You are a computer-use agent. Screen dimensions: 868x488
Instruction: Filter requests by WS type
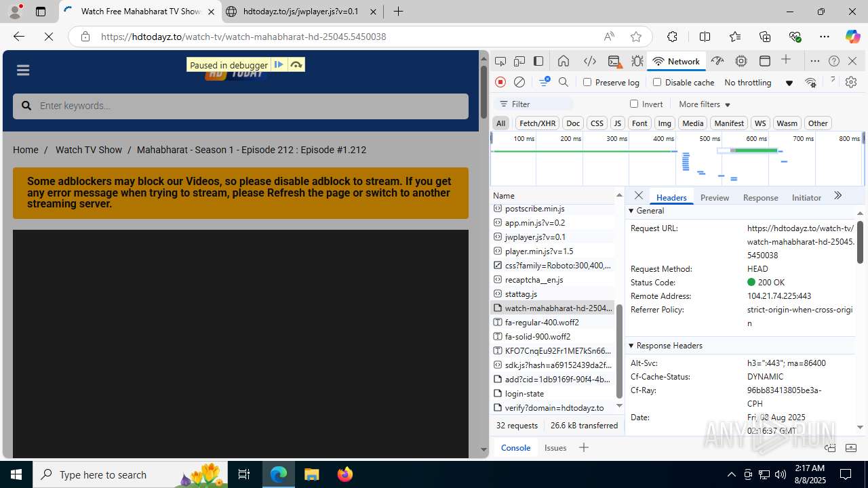pyautogui.click(x=760, y=123)
